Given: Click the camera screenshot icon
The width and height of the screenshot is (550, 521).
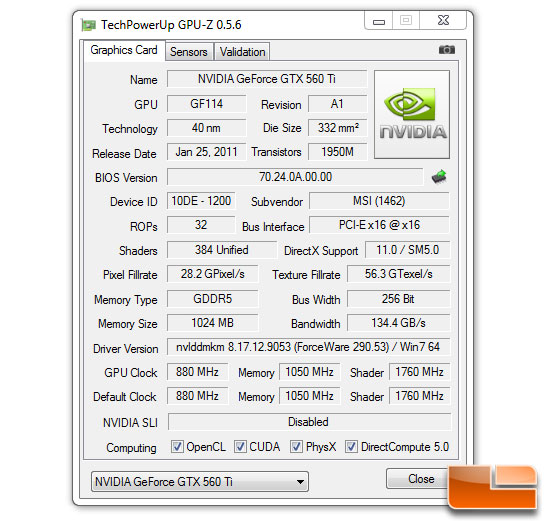Looking at the screenshot, I should click(x=447, y=50).
